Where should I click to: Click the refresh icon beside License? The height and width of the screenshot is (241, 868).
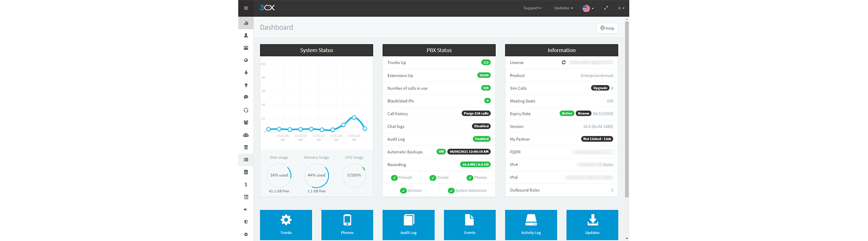click(563, 63)
